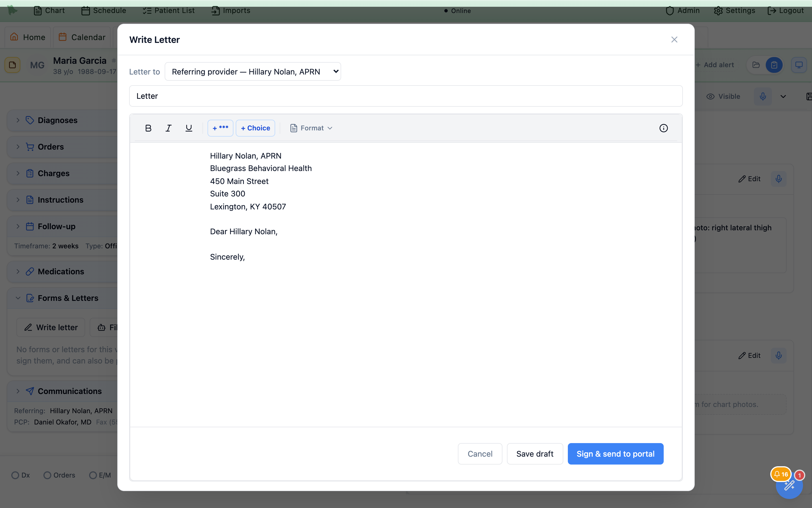
Task: Click Add alert for patient
Action: pos(715,65)
